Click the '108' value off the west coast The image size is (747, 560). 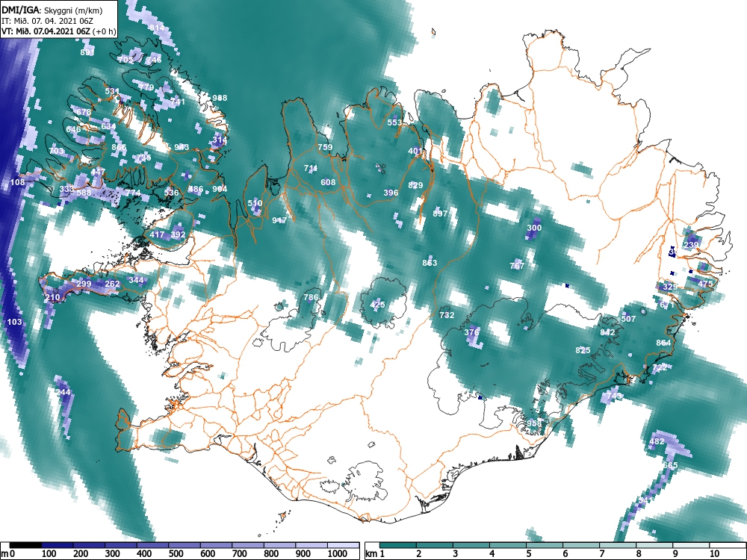coord(17,182)
